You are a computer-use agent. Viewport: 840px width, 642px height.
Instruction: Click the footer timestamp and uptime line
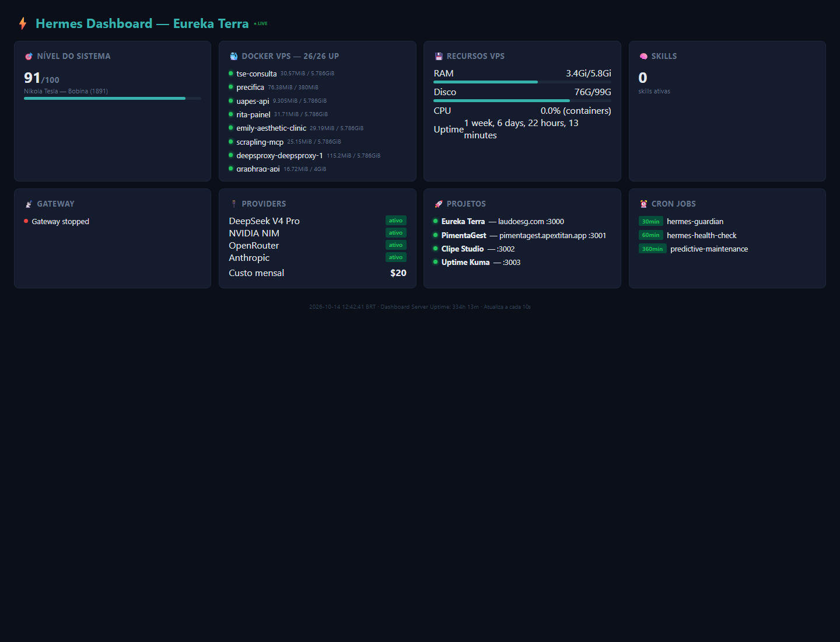tap(420, 307)
